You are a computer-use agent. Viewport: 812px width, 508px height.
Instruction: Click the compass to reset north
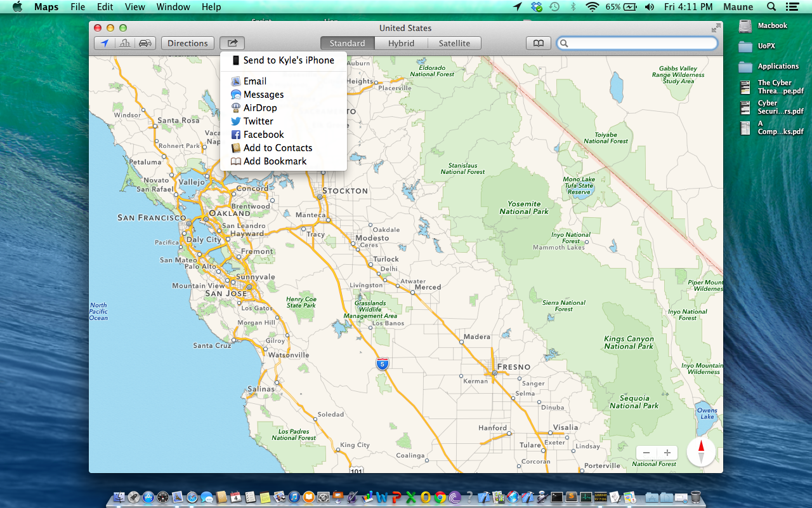pos(701,452)
